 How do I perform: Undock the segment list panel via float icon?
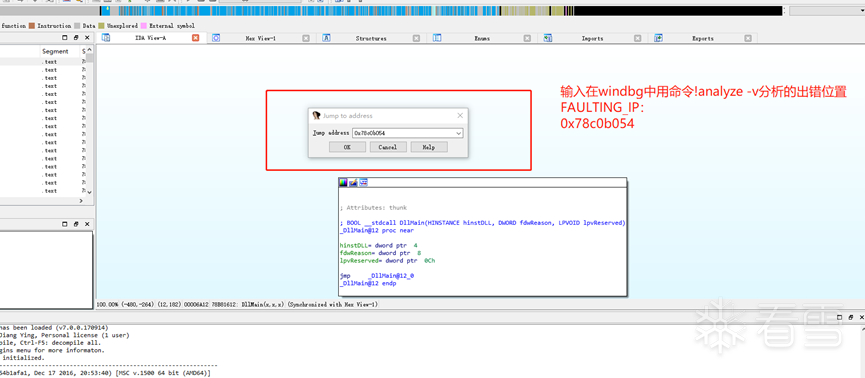(76, 38)
